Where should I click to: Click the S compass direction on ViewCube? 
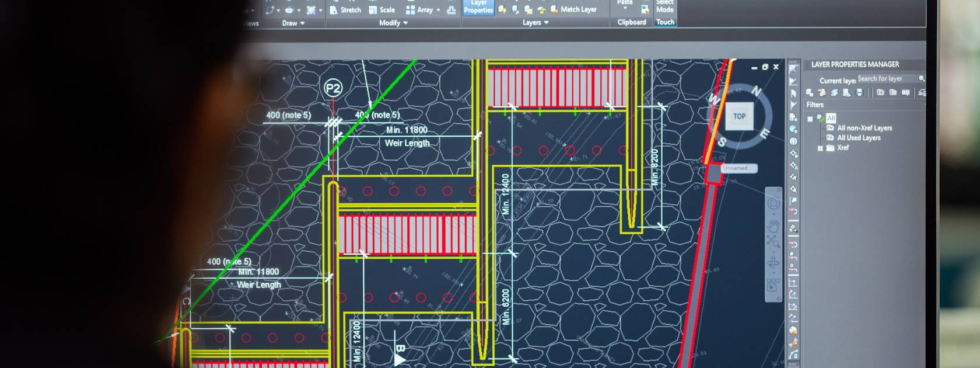coord(722,142)
